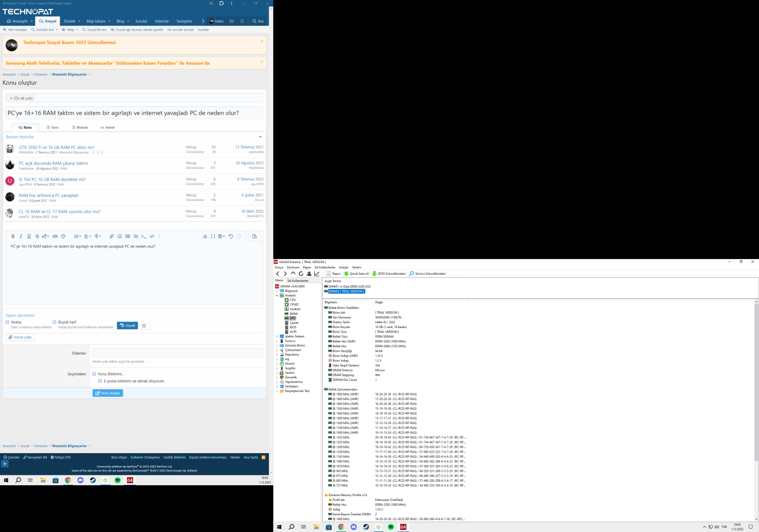Toggle BB code mode brackets icon
759x532 pixels.
tap(213, 236)
